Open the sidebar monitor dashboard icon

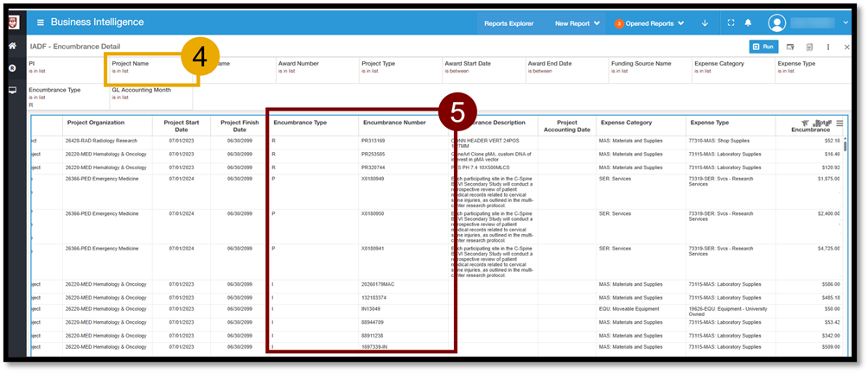click(12, 90)
